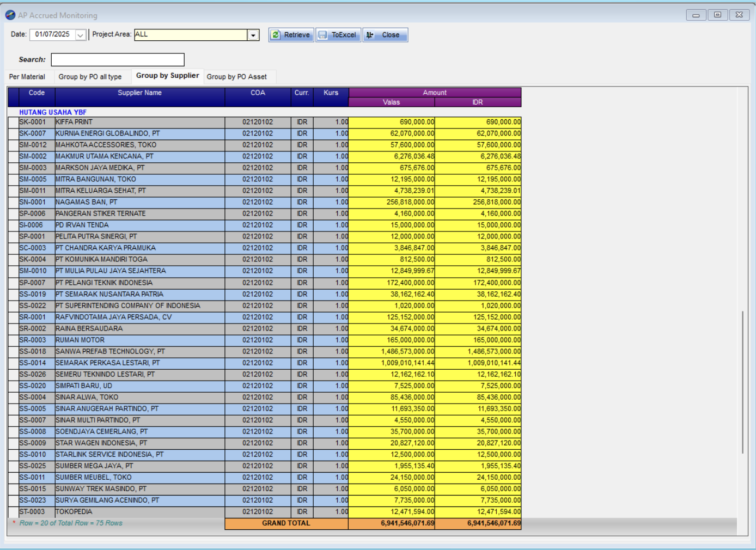756x550 pixels.
Task: Click the Retrieve button
Action: point(291,35)
